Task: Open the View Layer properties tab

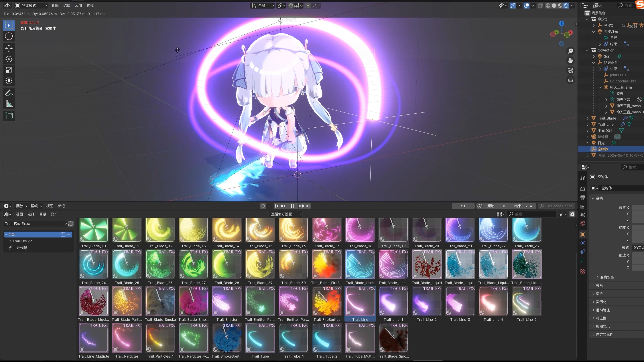Action: coord(583,206)
